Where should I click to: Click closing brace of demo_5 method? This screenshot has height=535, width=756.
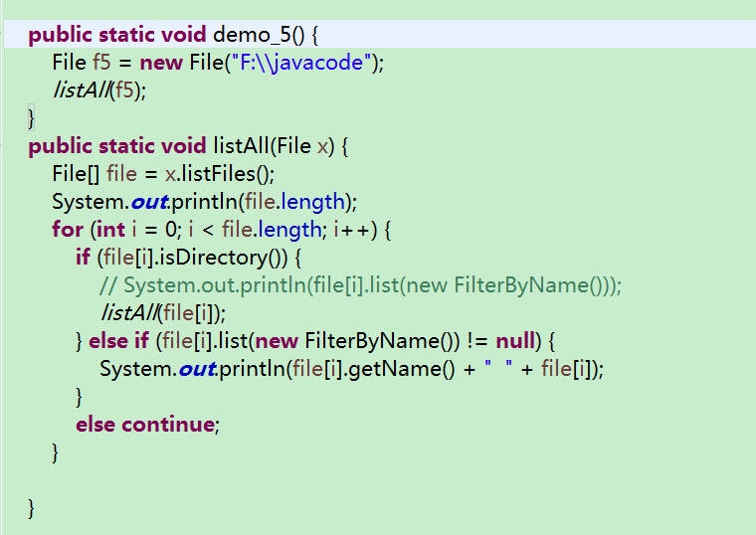[32, 118]
